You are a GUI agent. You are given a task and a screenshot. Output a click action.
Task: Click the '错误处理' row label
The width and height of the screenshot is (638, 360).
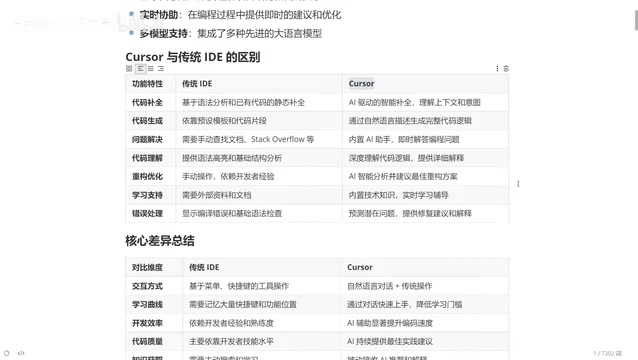coord(147,214)
